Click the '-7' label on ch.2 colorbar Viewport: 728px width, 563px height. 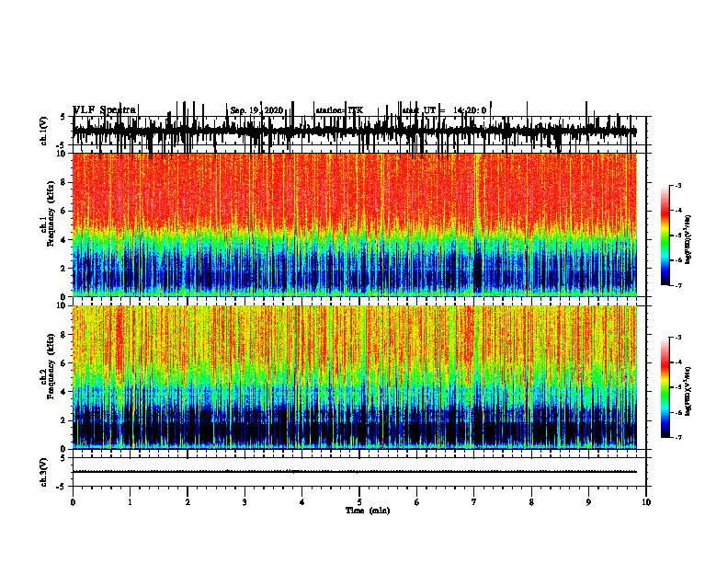678,437
